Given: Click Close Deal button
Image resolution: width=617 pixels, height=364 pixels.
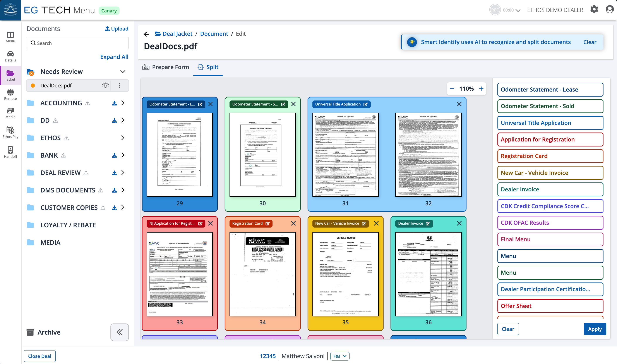Looking at the screenshot, I should click(39, 356).
